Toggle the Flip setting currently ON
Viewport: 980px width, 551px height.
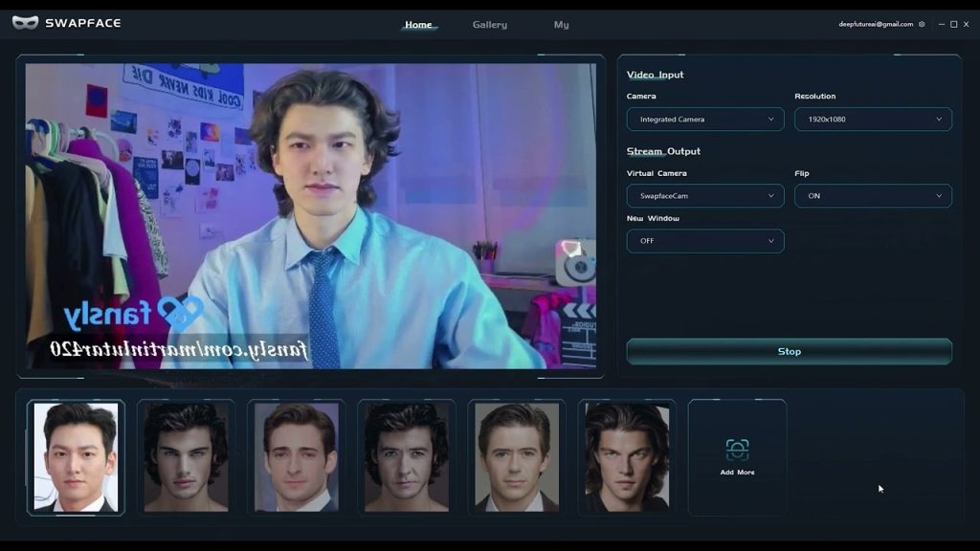(x=873, y=196)
